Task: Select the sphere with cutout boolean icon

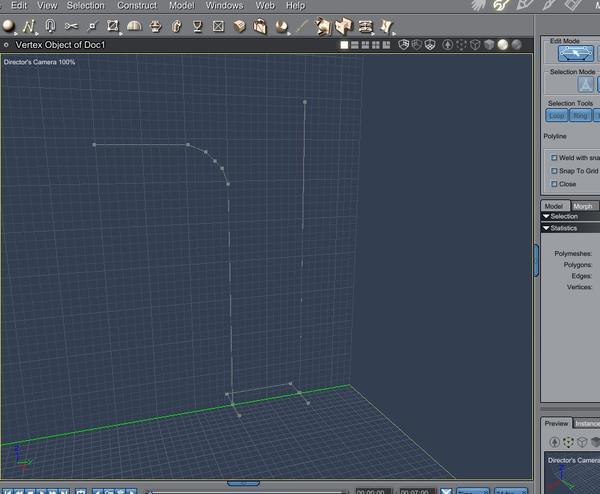Action: [282, 26]
